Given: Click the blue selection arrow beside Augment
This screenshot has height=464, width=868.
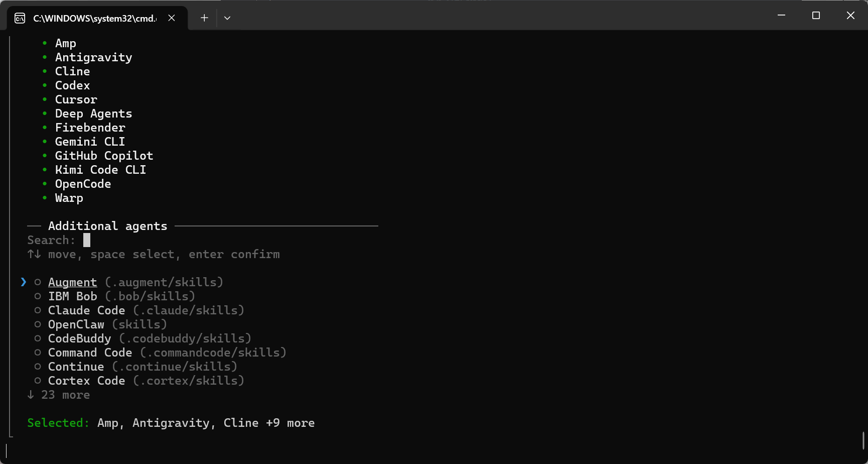Looking at the screenshot, I should point(24,282).
